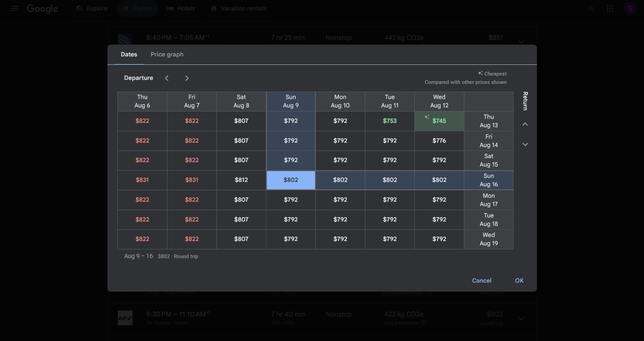This screenshot has height=341, width=644.
Task: Open the Vacation rentals tab
Action: pyautogui.click(x=239, y=9)
